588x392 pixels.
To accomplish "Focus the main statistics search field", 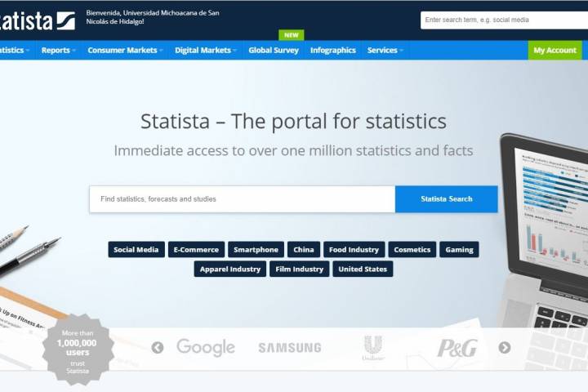I will pyautogui.click(x=242, y=199).
